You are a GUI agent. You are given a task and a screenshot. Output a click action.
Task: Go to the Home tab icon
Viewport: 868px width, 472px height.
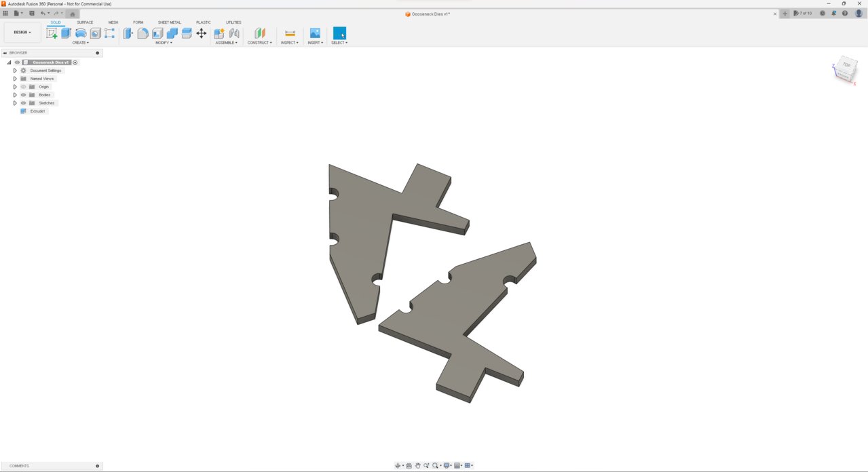[73, 14]
